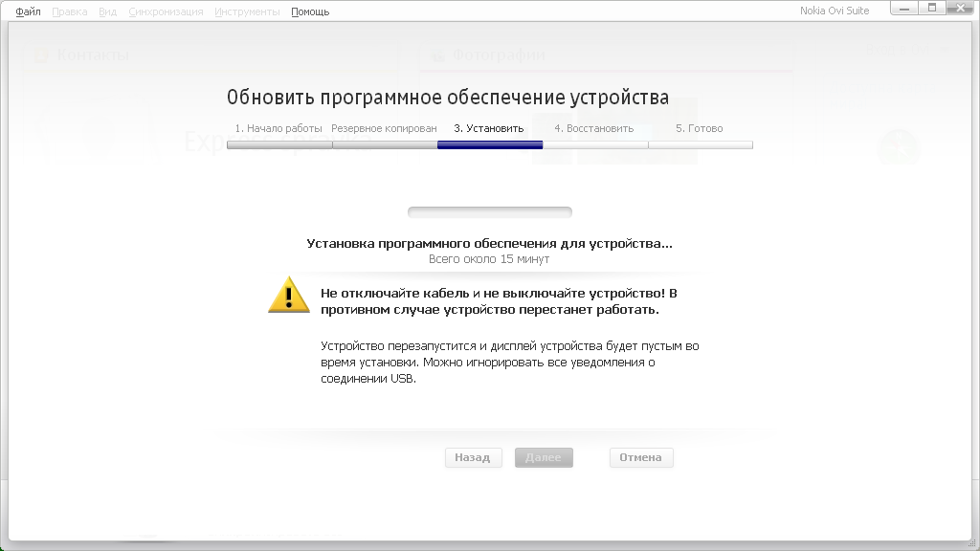Click the installation progress bar
980x551 pixels.
(489, 212)
